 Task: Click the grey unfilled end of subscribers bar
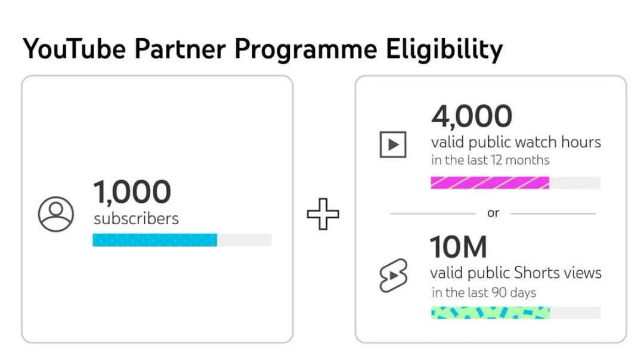(x=244, y=240)
